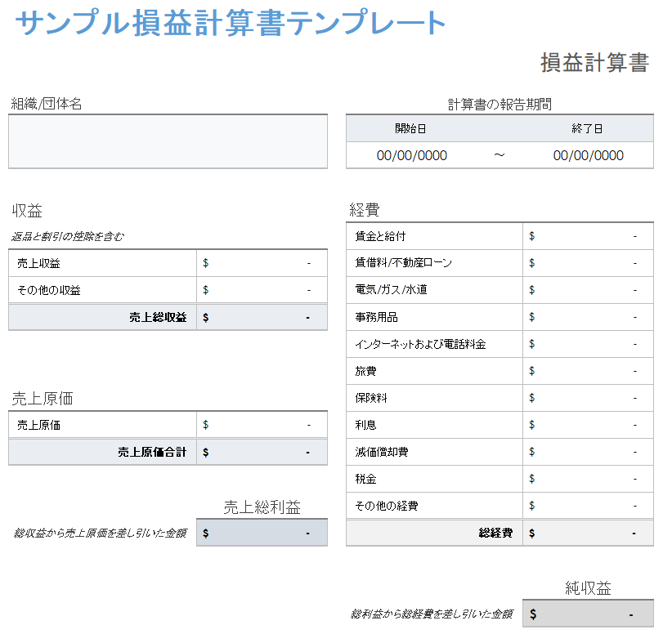Viewport: 672px width, 643px height.
Task: Click the 税金 amount cell
Action: pos(588,479)
